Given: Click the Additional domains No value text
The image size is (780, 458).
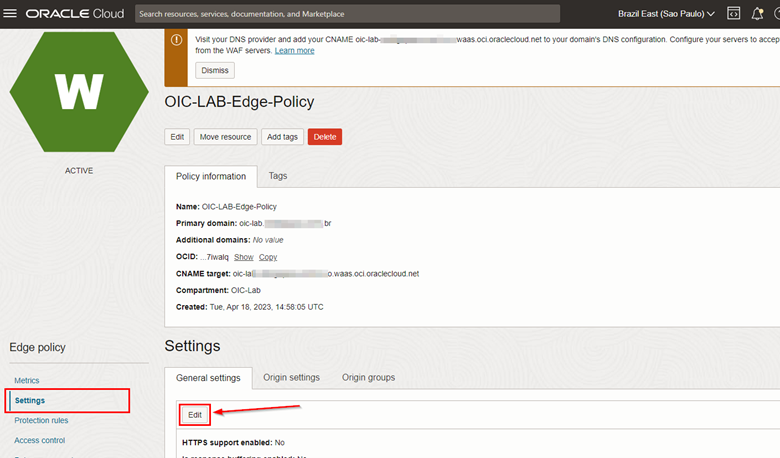Looking at the screenshot, I should tap(268, 240).
